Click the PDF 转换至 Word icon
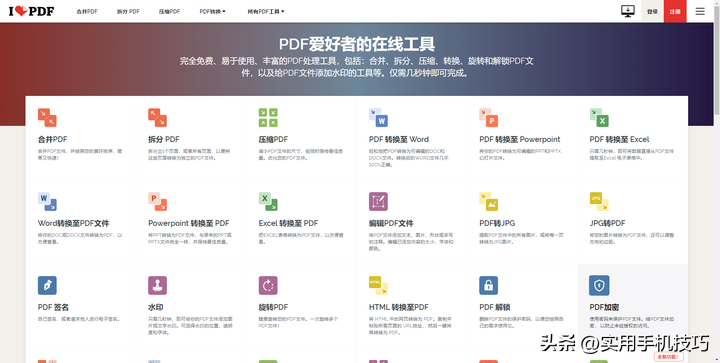720x363 pixels. tap(378, 117)
